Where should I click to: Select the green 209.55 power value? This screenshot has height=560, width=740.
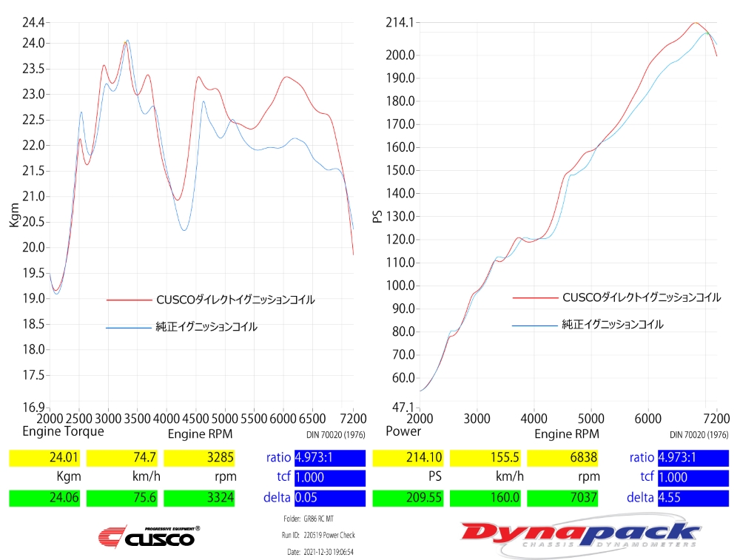click(408, 498)
